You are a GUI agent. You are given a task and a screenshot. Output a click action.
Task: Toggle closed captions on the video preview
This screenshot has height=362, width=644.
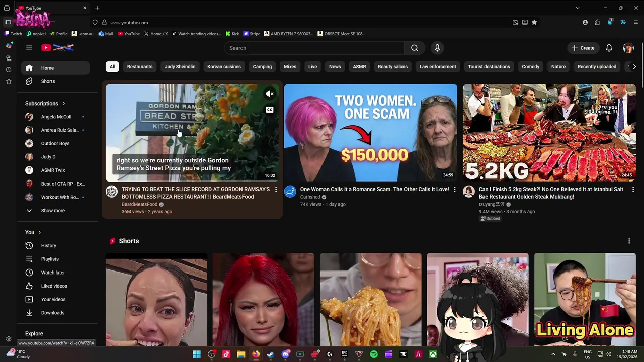pos(270,110)
